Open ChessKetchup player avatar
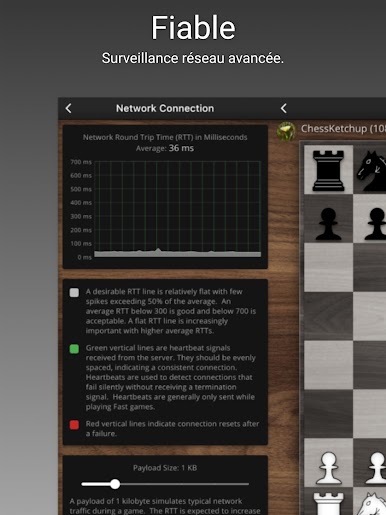 pyautogui.click(x=286, y=131)
